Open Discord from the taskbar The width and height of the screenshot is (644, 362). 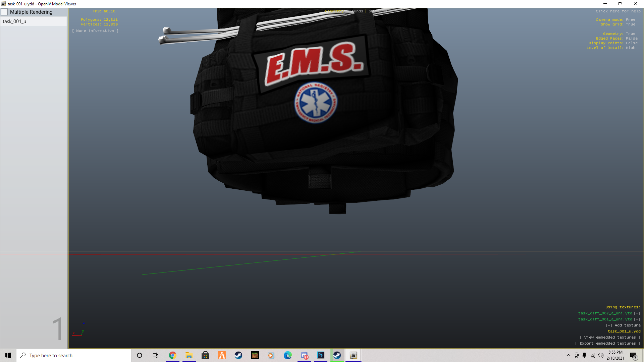[x=304, y=355]
